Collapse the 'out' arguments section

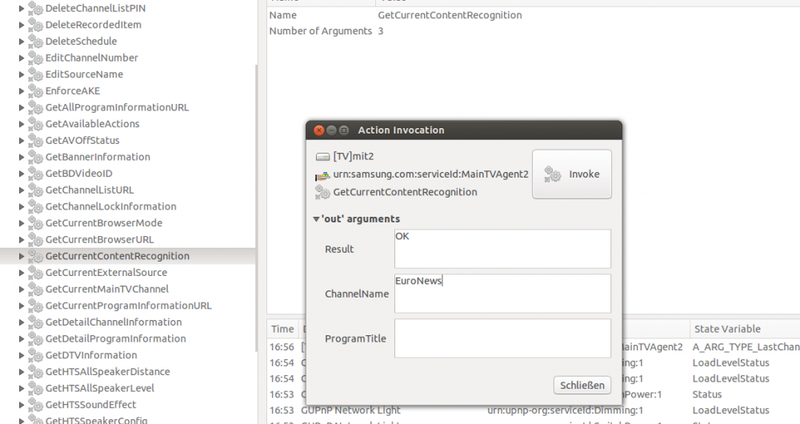(x=316, y=219)
